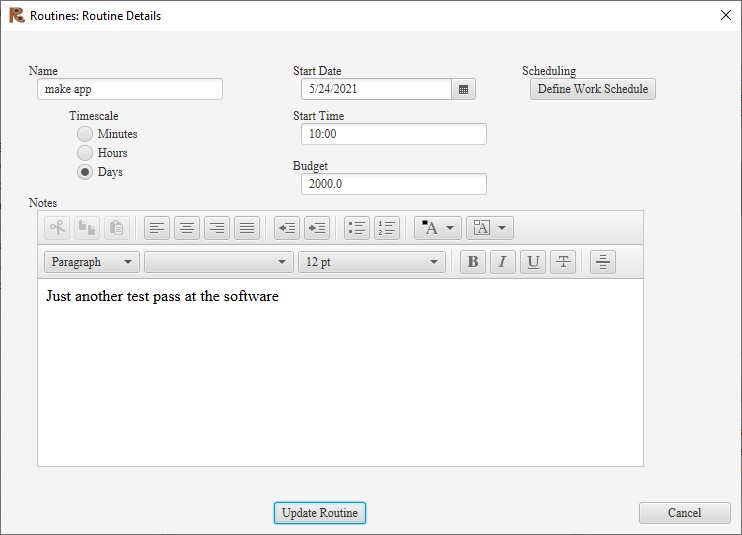Open the 12 pt font size dropdown

click(x=372, y=262)
